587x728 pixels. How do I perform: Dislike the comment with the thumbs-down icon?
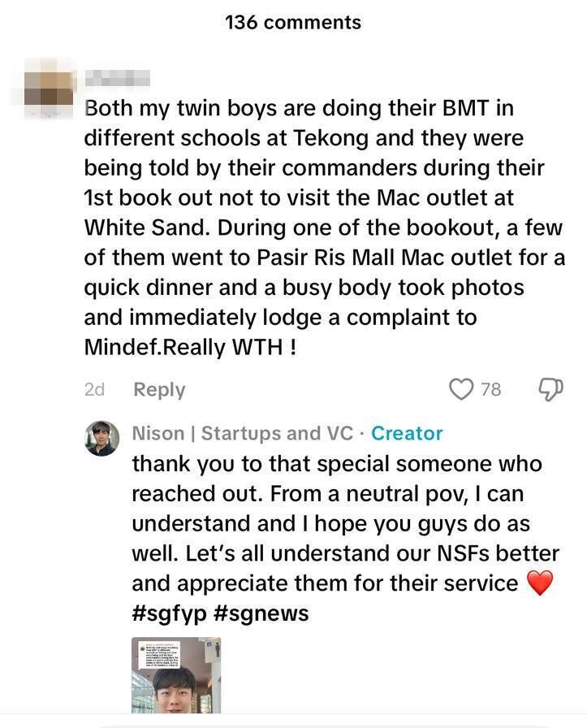550,389
